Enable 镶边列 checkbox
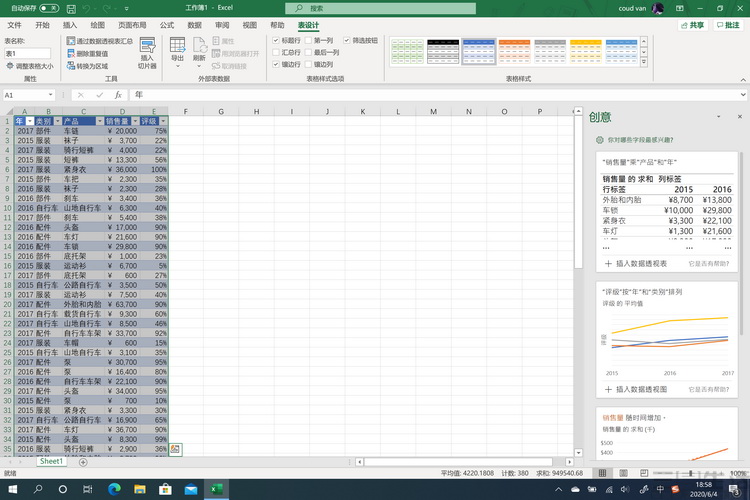The image size is (750, 500). tap(309, 64)
